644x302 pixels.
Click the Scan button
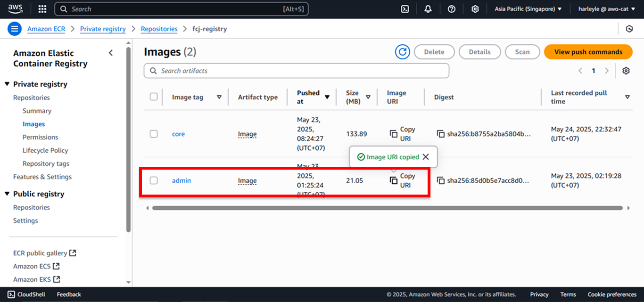(522, 52)
